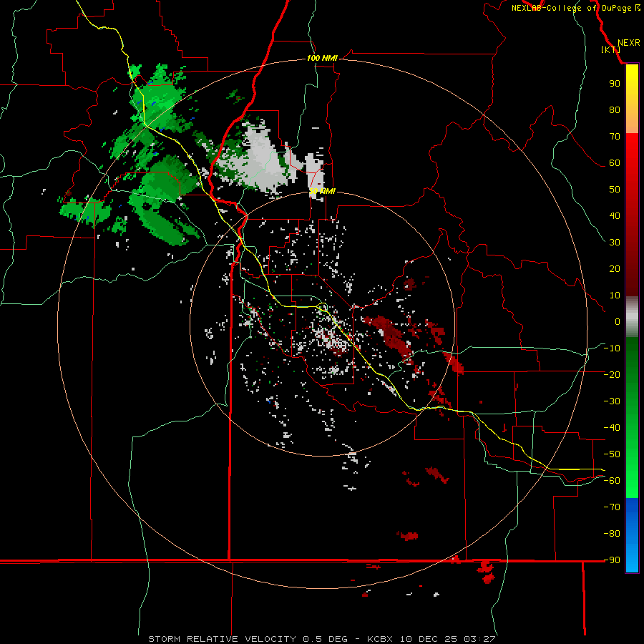This screenshot has width=644, height=644.
Task: Click the [KT] units label
Action: click(x=611, y=49)
